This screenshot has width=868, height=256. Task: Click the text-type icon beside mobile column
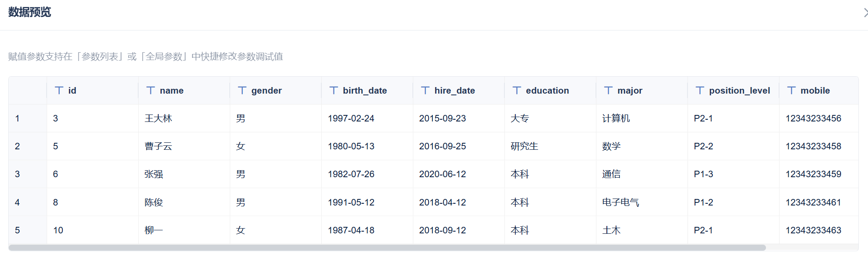pyautogui.click(x=791, y=91)
